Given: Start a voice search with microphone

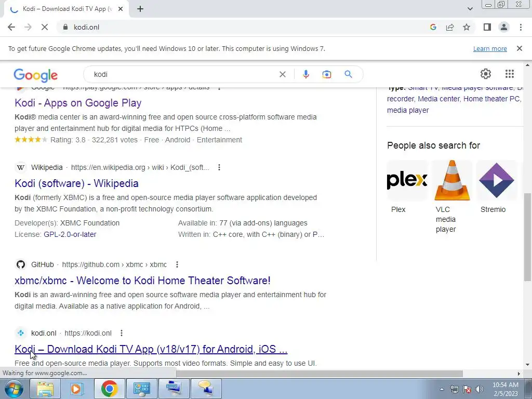Looking at the screenshot, I should coord(305,74).
